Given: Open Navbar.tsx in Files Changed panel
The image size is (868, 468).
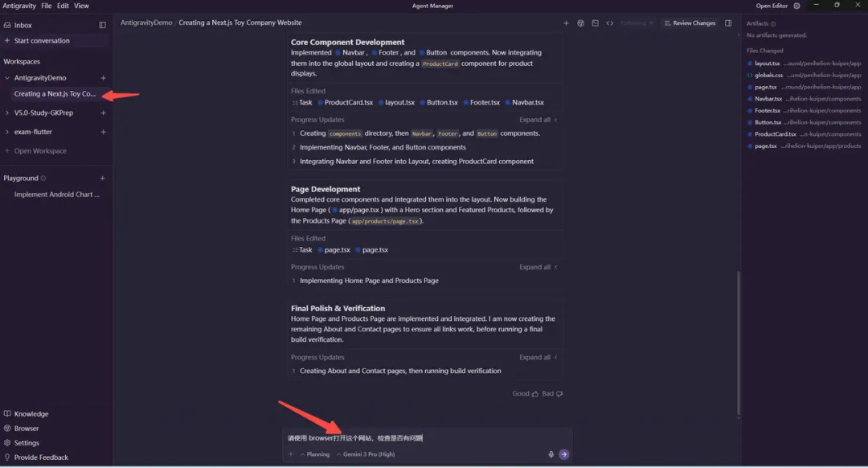Looking at the screenshot, I should tap(805, 99).
